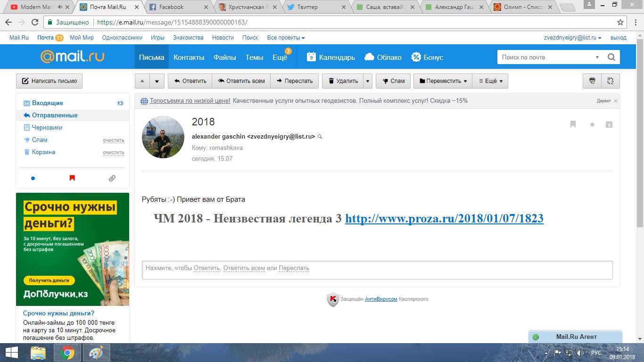Bookmark this page with the star icon
644x362 pixels.
pos(620,22)
